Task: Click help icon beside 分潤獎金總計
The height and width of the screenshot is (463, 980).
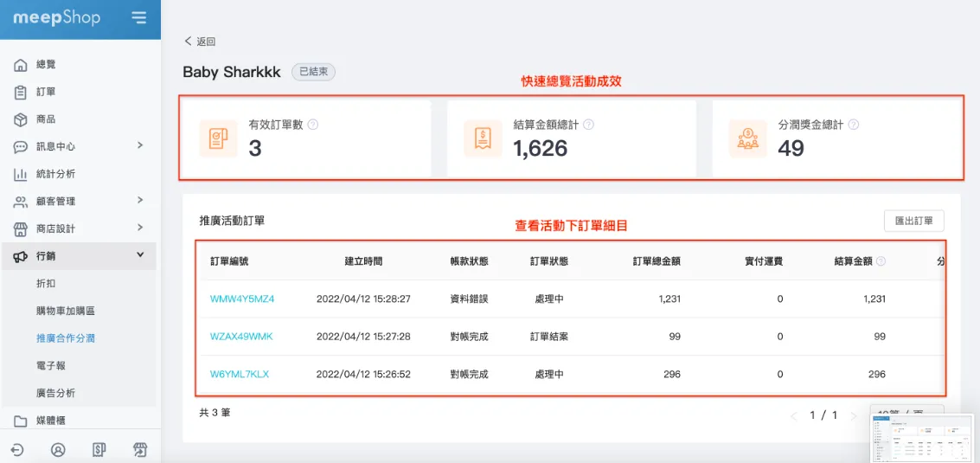Action: point(853,125)
